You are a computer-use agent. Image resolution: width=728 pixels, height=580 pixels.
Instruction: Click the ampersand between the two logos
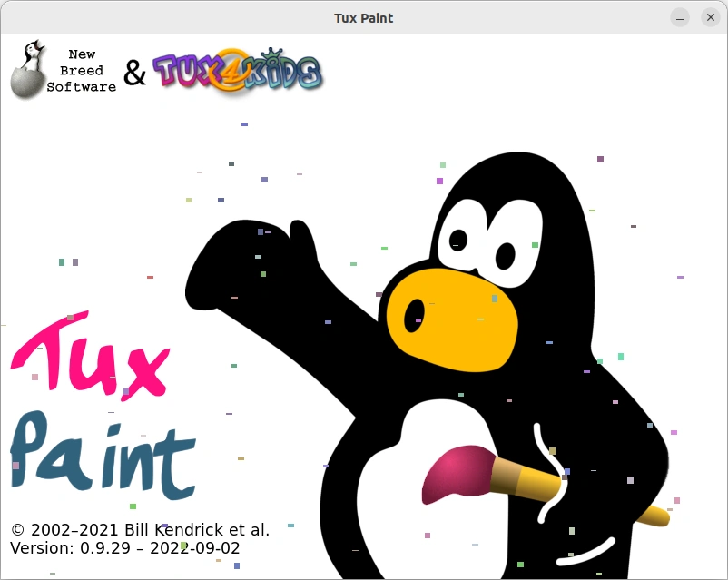click(x=135, y=71)
